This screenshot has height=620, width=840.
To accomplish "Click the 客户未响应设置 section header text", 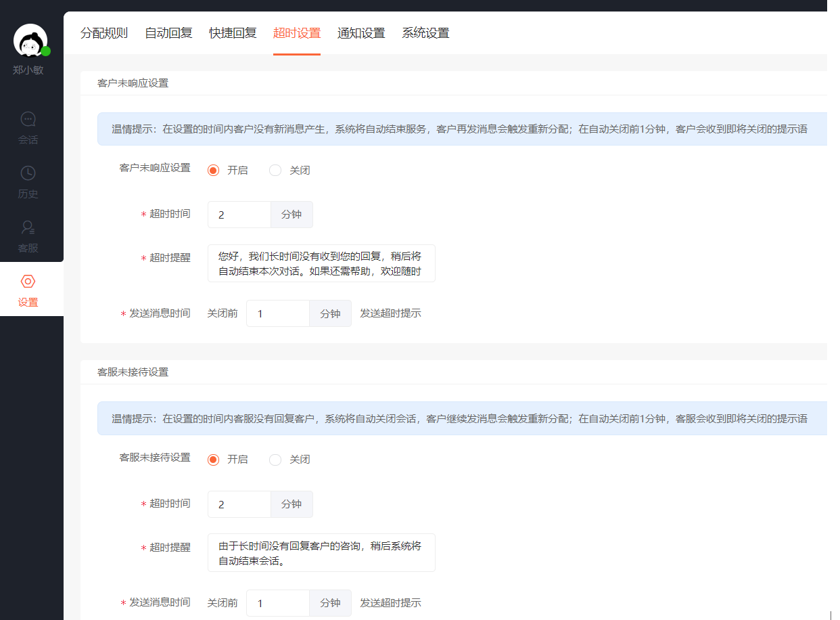I will 133,83.
